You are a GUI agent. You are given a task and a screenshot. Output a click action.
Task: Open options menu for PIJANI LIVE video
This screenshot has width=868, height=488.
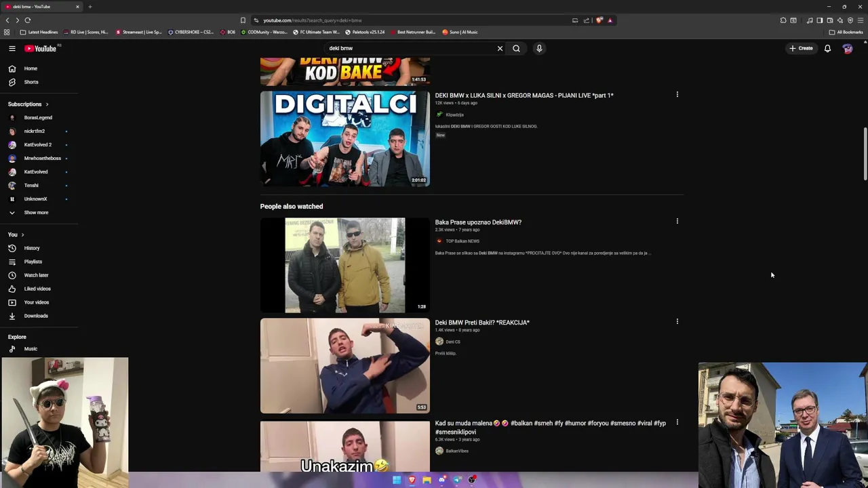click(x=677, y=95)
